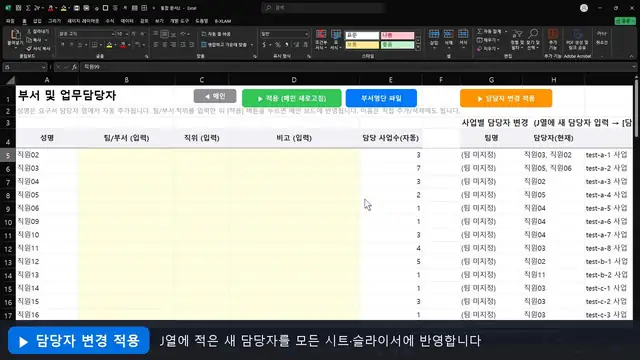Switch to the 페이지 레이아웃 tab
Screen dimensions: 640x360
pos(83,21)
